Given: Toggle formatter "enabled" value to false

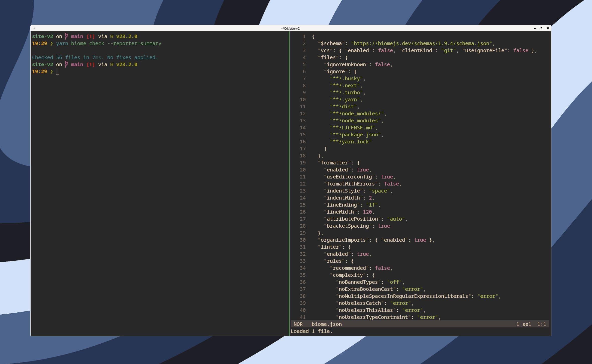Looking at the screenshot, I should [363, 170].
